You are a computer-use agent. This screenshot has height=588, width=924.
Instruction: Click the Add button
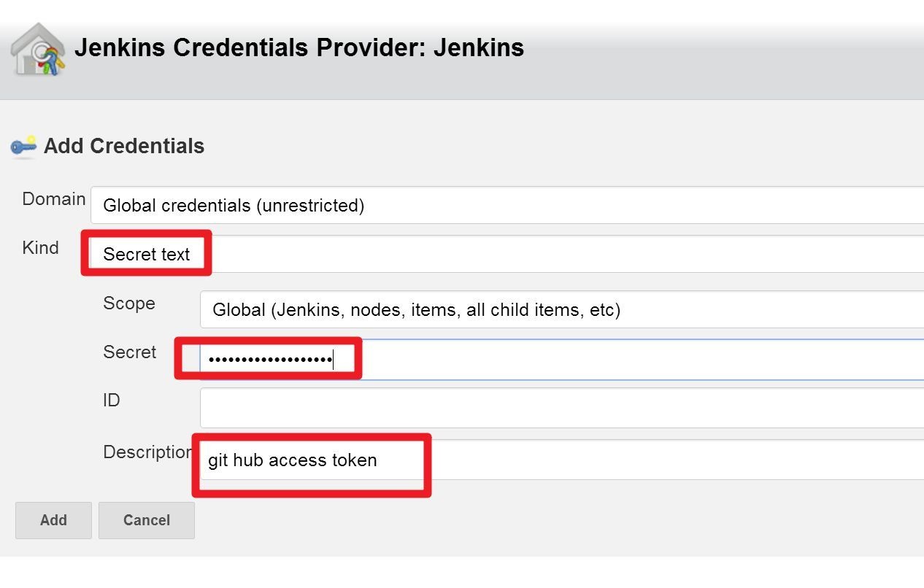click(x=53, y=520)
